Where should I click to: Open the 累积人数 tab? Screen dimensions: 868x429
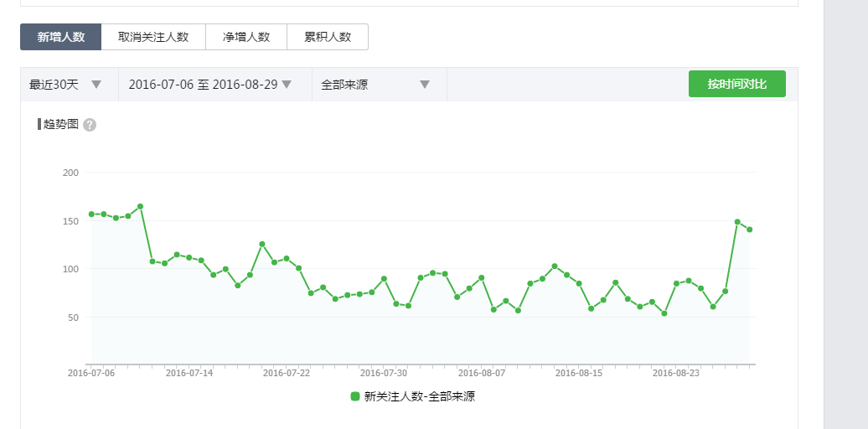[x=328, y=37]
